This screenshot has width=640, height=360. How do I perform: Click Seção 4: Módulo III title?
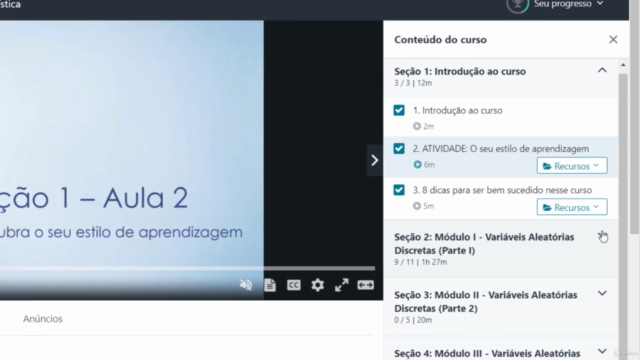point(487,353)
